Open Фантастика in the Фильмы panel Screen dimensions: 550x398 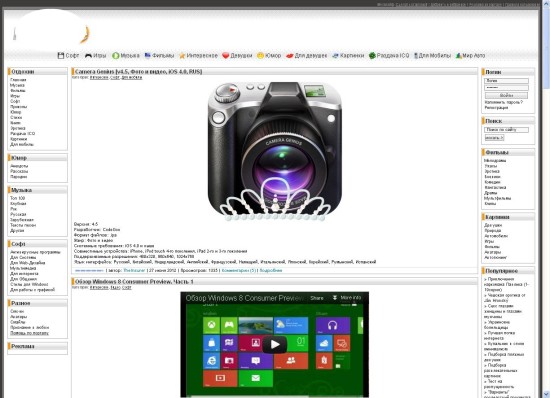pyautogui.click(x=495, y=188)
